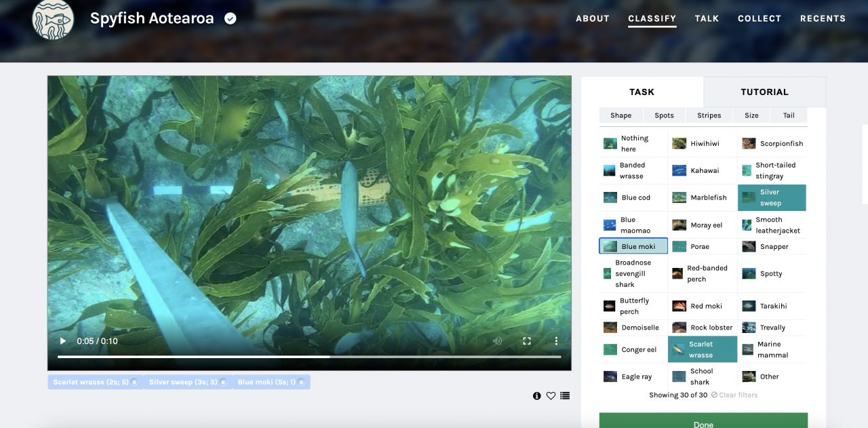Pick Broadnose sevengill shark
This screenshot has width=868, height=428.
[x=633, y=273]
